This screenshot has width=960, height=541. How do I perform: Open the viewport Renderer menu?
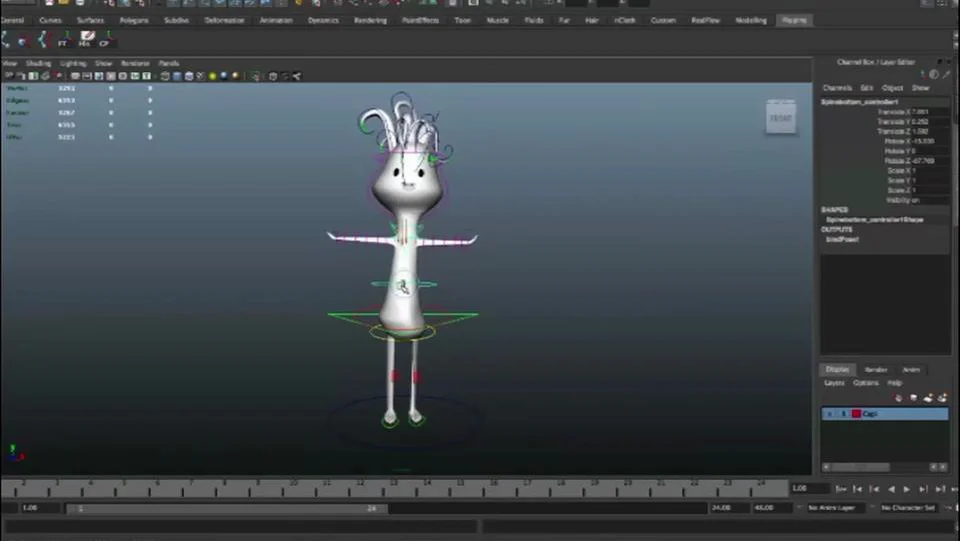(x=135, y=63)
